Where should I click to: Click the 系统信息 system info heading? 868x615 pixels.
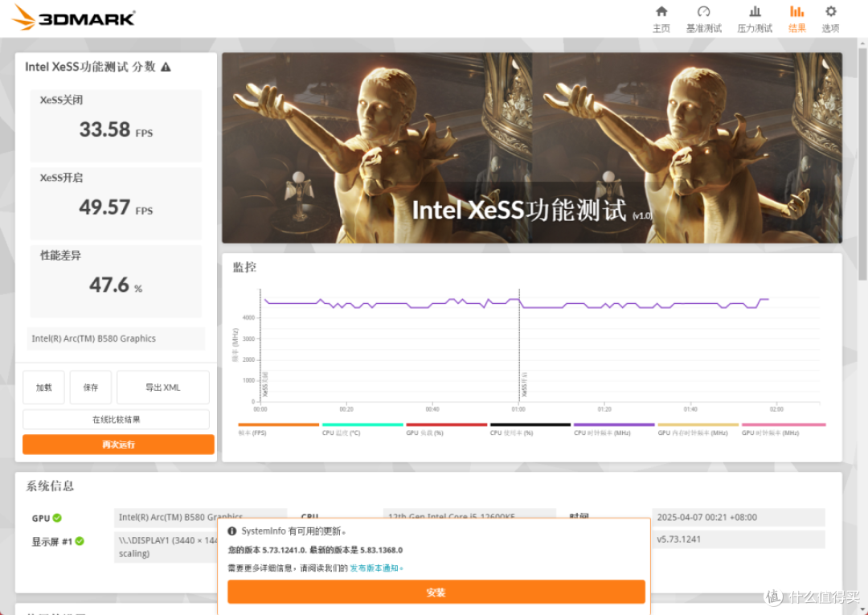(x=50, y=486)
